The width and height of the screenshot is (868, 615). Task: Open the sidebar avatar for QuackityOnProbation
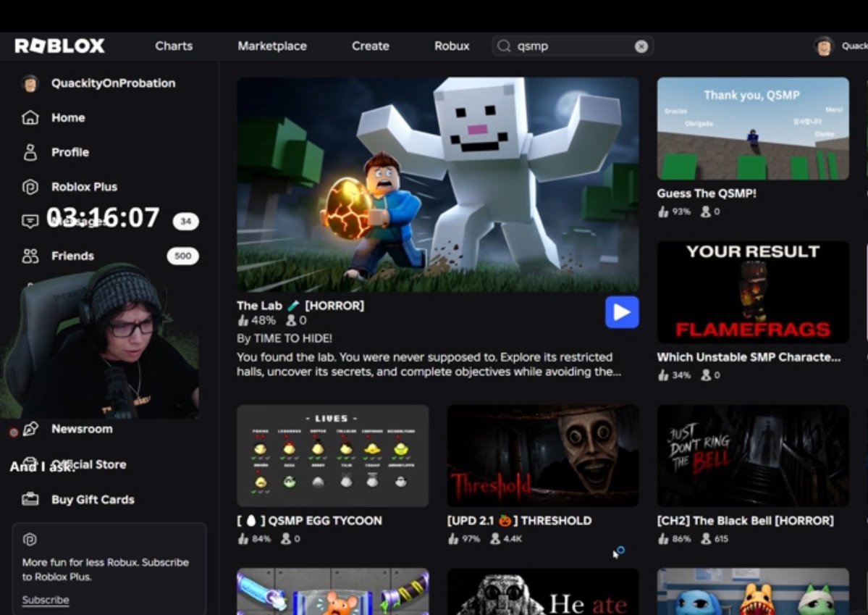30,83
